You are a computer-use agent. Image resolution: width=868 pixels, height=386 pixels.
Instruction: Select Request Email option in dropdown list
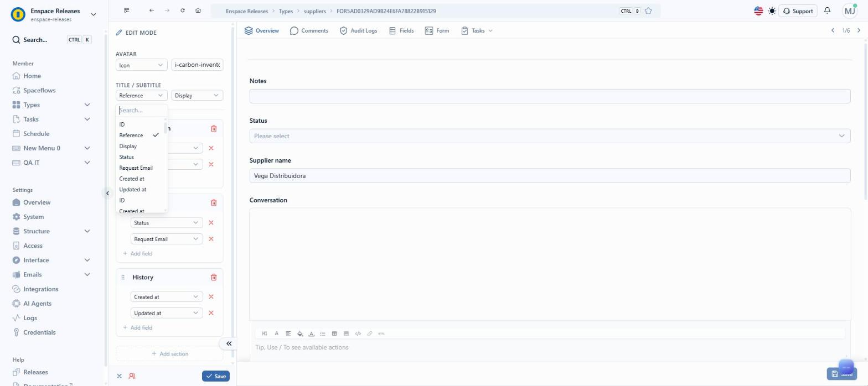pyautogui.click(x=136, y=168)
